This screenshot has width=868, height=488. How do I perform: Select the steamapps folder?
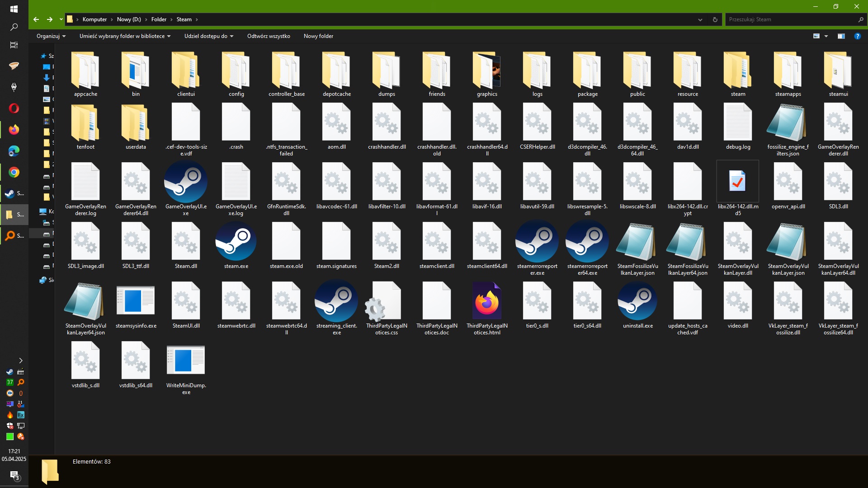pos(788,70)
